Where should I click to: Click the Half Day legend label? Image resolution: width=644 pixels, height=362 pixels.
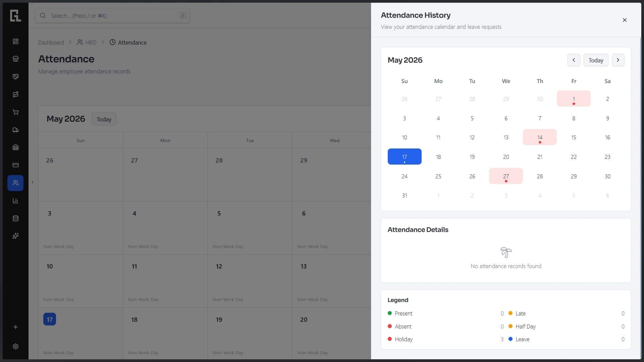[x=526, y=326]
